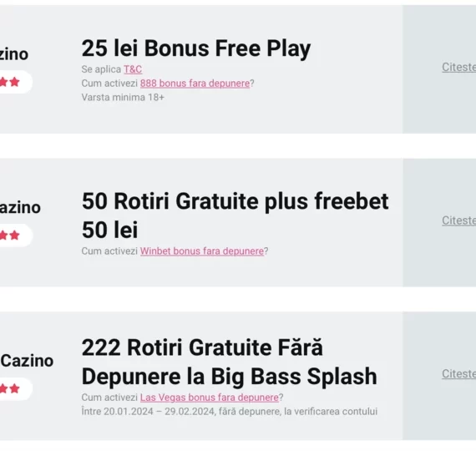Click Citeste link beside 25 lei Bonus offer
This screenshot has height=451, width=476.
coord(458,67)
